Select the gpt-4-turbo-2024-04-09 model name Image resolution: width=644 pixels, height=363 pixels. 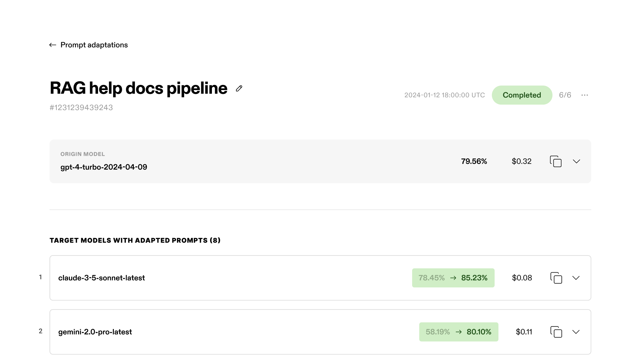(x=104, y=167)
